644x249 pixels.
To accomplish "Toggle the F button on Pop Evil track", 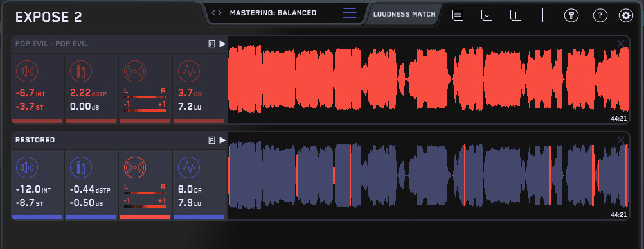I will click(212, 44).
